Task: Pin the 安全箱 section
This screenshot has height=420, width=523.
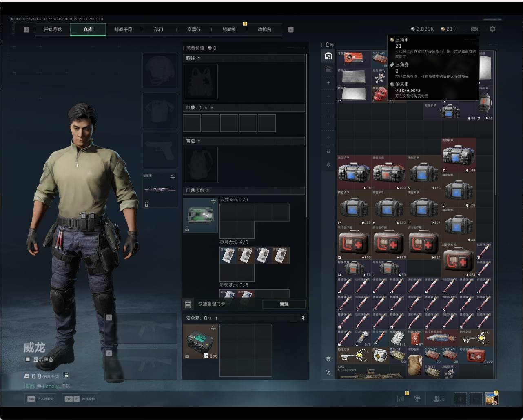Action: pyautogui.click(x=303, y=318)
